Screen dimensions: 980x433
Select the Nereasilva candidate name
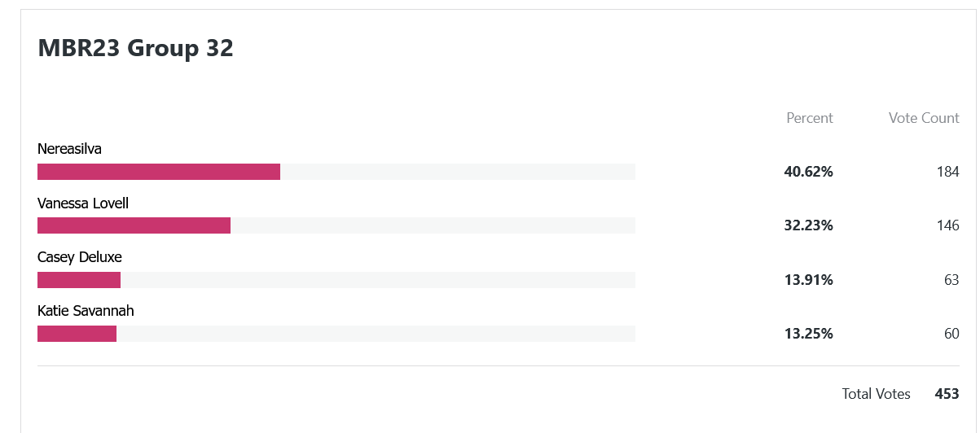[x=69, y=149]
